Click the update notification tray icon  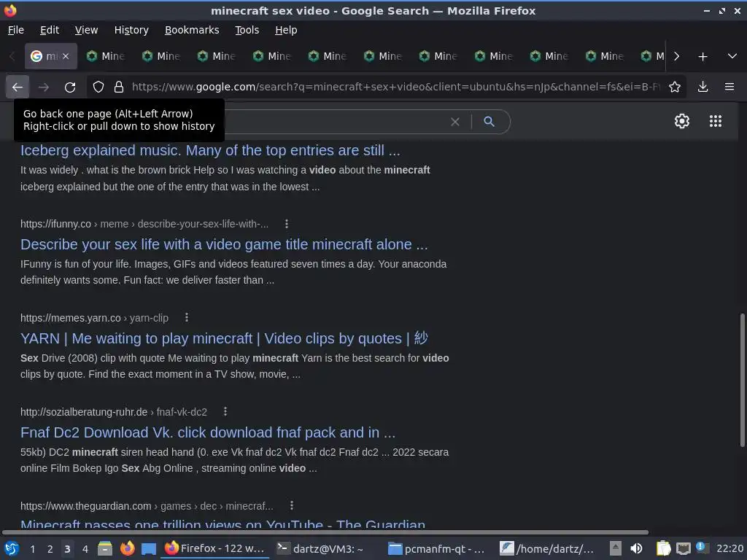[x=702, y=548]
